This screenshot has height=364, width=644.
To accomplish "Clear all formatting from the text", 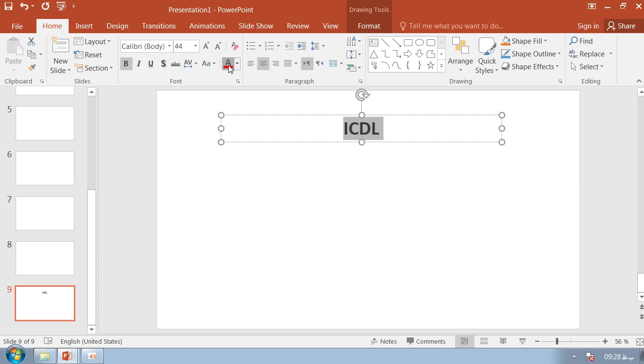I will [234, 46].
